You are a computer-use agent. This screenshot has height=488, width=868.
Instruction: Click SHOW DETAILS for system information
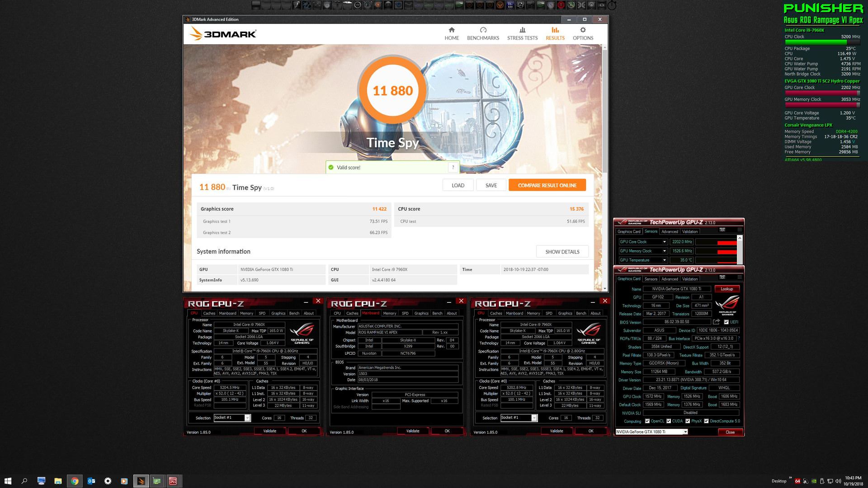(x=562, y=252)
